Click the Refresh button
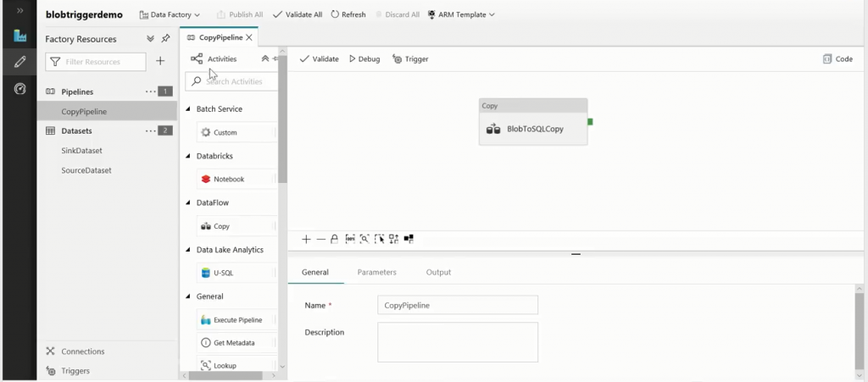Image resolution: width=868 pixels, height=382 pixels. coord(348,15)
